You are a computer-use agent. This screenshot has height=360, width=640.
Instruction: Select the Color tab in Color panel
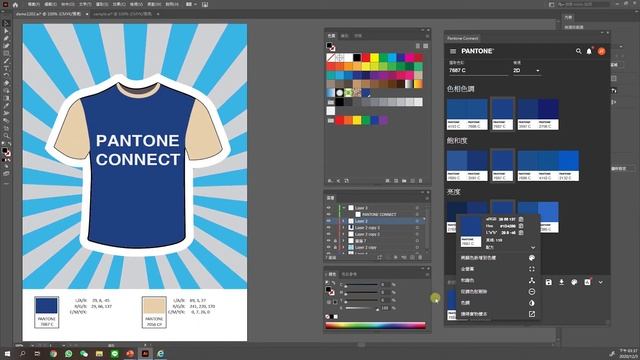(332, 274)
